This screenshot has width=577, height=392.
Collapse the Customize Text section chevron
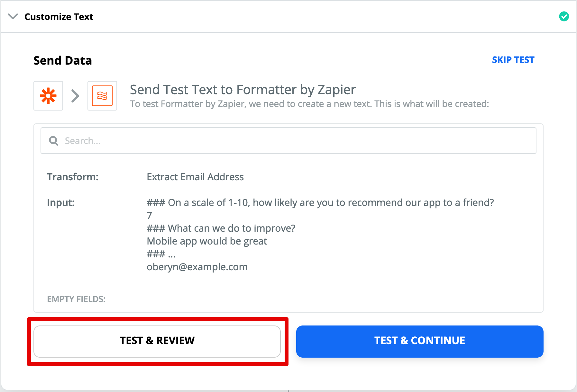point(13,16)
